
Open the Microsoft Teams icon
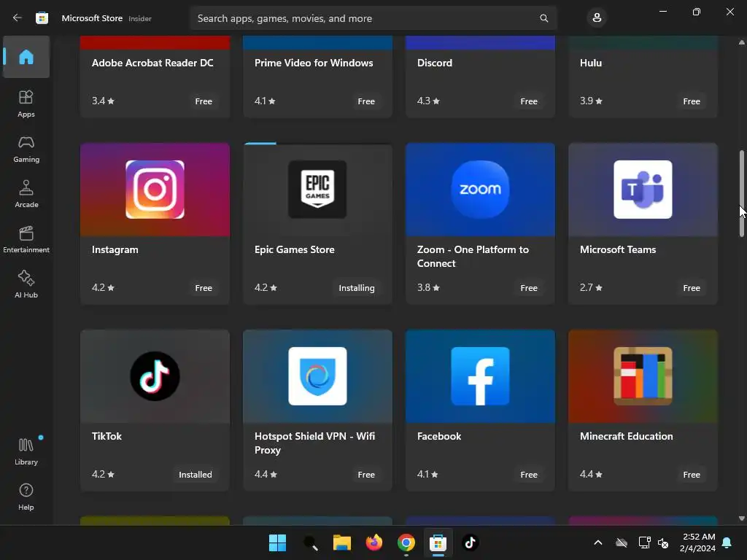[643, 190]
